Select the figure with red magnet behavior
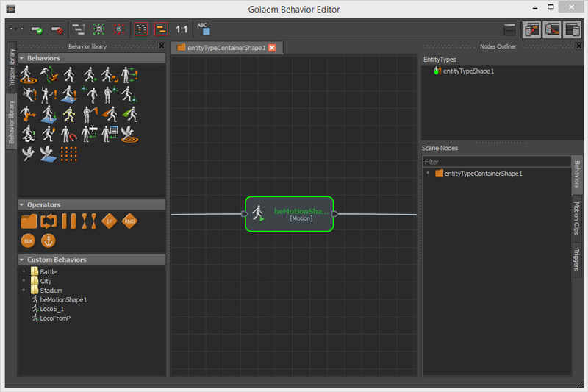 [69, 134]
